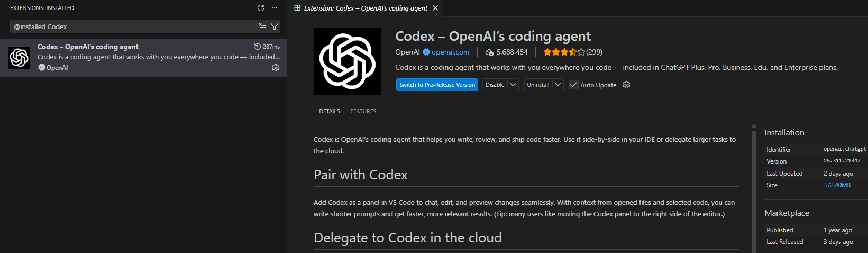
Task: Switch to the FEATURES tab
Action: tap(363, 111)
